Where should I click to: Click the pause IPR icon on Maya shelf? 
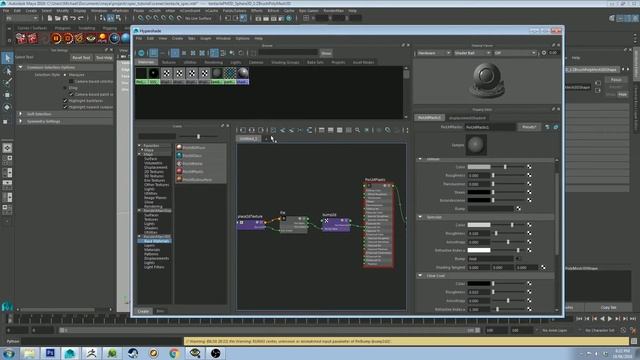point(56,38)
